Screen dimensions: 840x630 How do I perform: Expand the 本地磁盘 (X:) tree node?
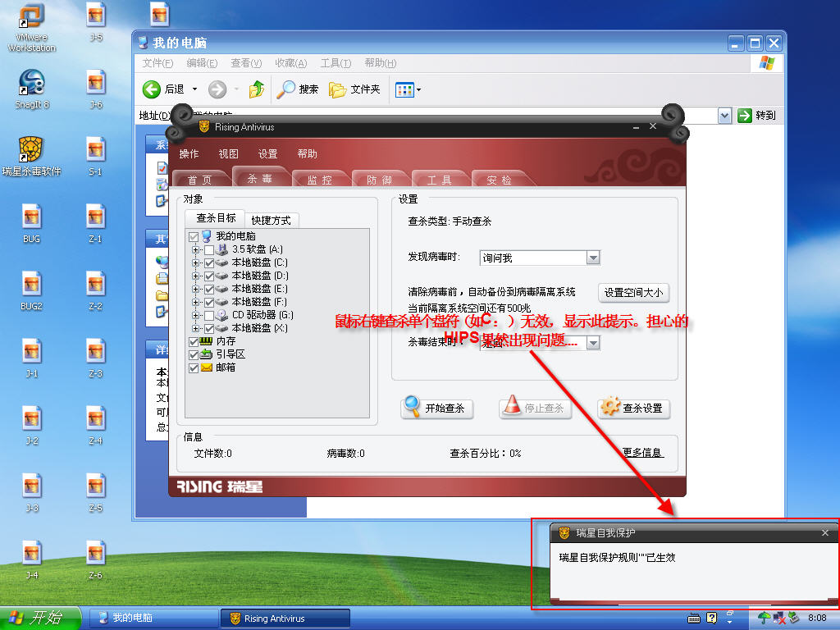195,329
